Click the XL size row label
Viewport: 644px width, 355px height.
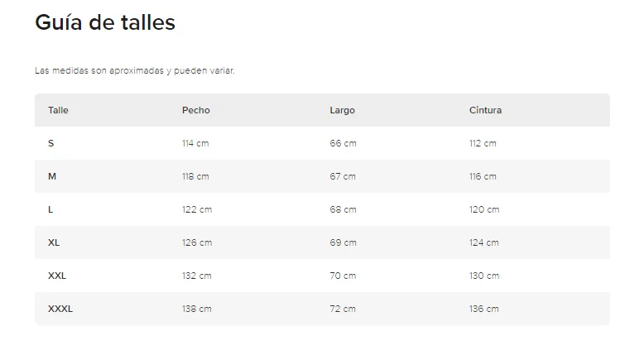(54, 242)
